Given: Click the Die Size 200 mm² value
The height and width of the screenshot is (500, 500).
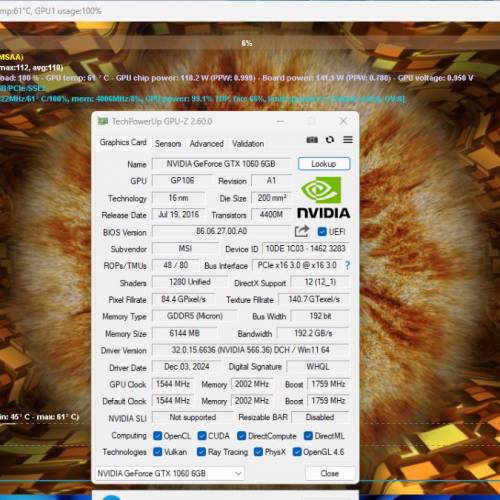Looking at the screenshot, I should coord(271,198).
